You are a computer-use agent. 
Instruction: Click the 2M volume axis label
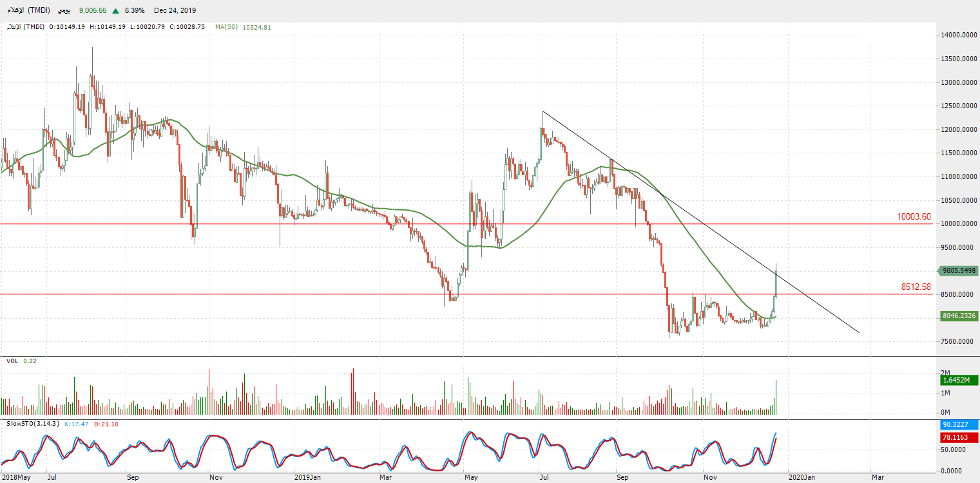coord(945,374)
